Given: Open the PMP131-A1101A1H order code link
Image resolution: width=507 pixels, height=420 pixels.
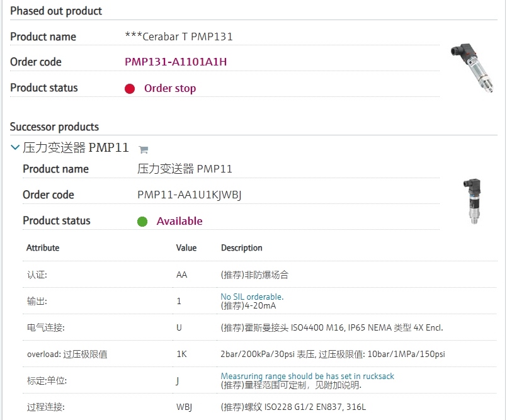Looking at the screenshot, I should pos(176,62).
